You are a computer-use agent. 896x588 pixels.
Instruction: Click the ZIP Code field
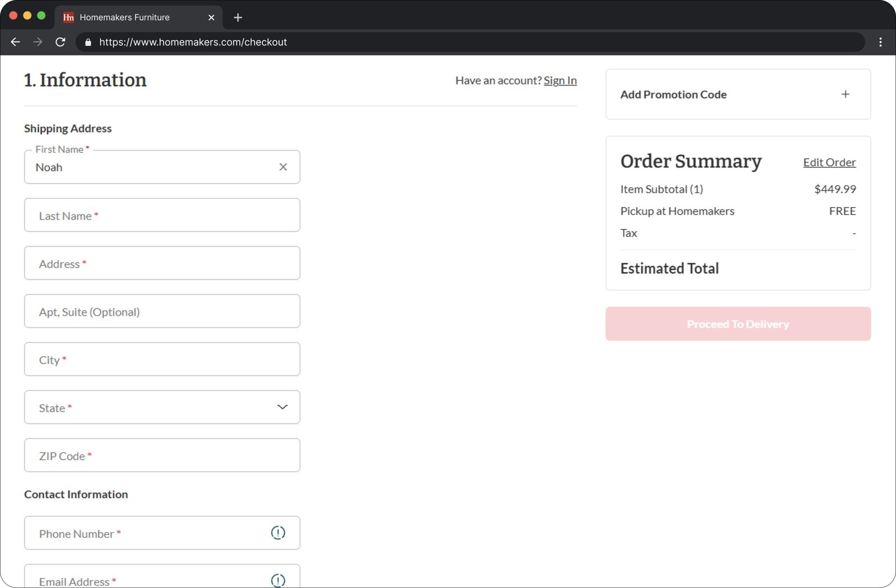pyautogui.click(x=162, y=455)
